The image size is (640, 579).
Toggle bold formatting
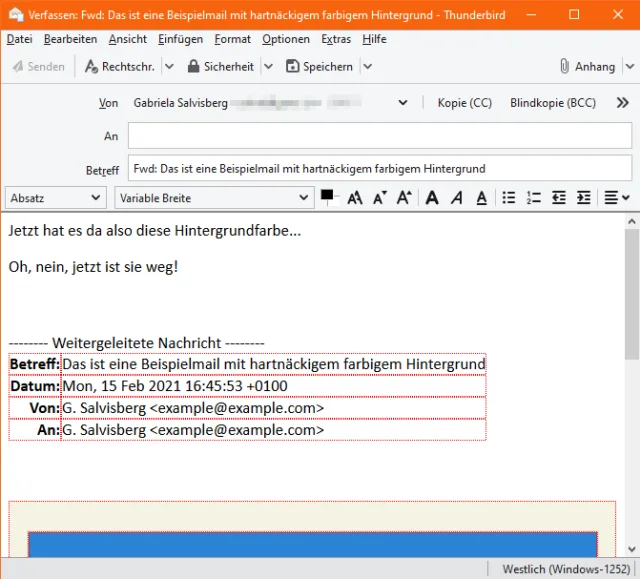pyautogui.click(x=432, y=198)
